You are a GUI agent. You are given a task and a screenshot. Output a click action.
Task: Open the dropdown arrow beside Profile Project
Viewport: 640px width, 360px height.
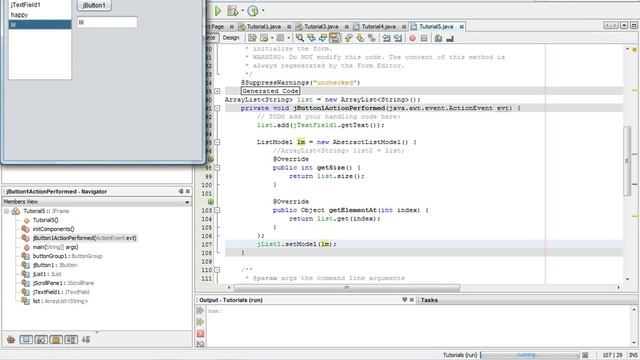coord(263,11)
